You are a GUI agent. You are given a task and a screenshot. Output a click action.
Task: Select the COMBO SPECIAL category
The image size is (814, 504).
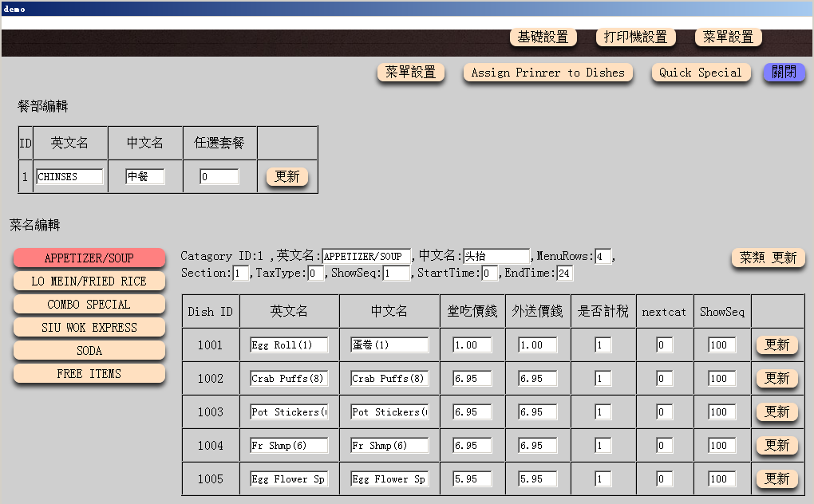click(x=89, y=305)
